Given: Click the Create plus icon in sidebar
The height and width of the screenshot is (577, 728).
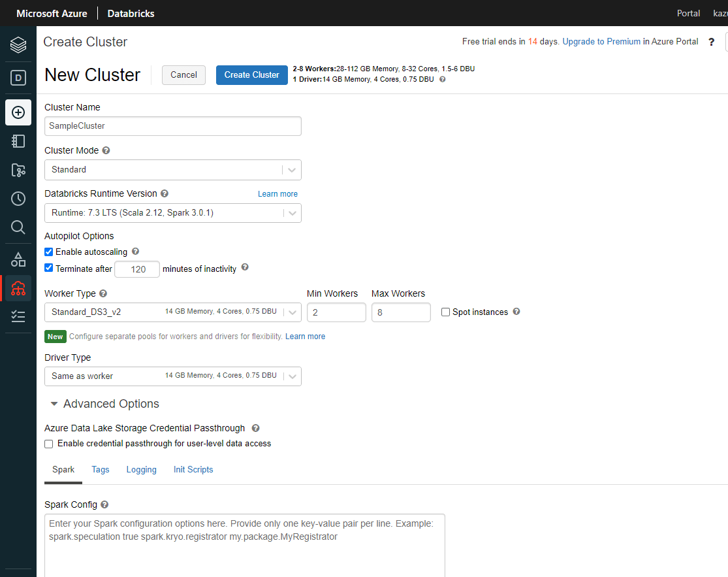Looking at the screenshot, I should 18,112.
